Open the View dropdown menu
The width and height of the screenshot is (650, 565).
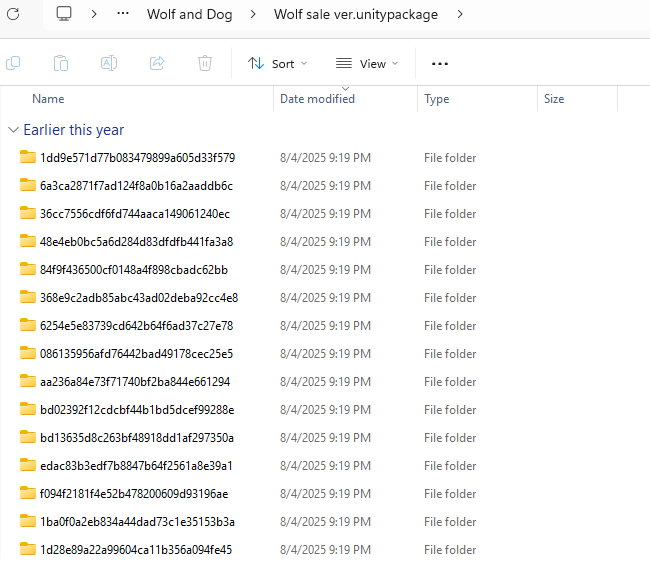click(x=367, y=63)
